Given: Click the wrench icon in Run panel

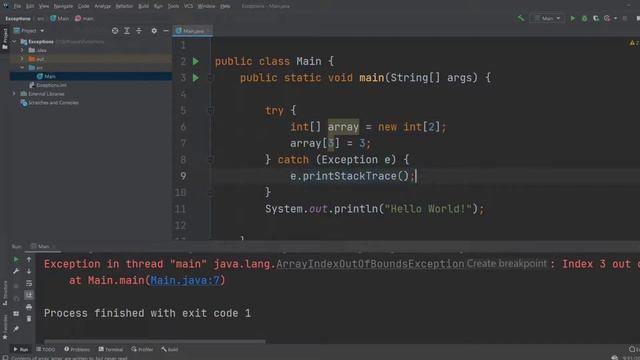Looking at the screenshot, I should 16,271.
